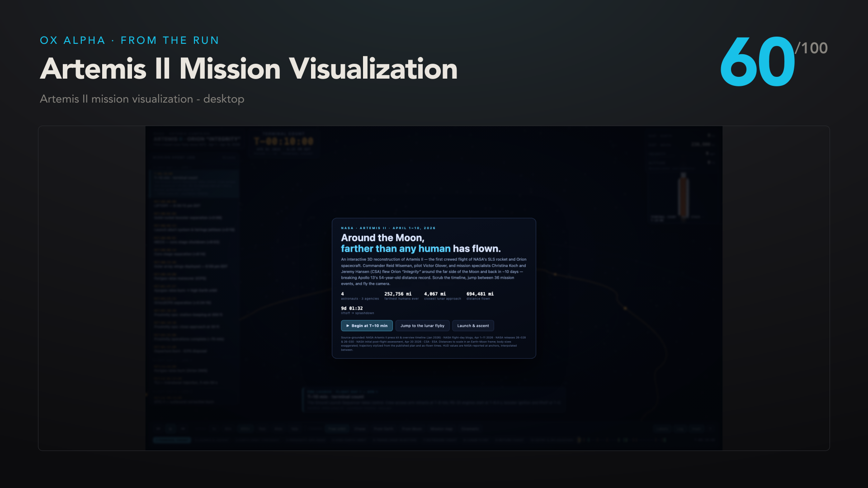
Task: Click the 'Around the Moon,' headline line
Action: point(382,238)
